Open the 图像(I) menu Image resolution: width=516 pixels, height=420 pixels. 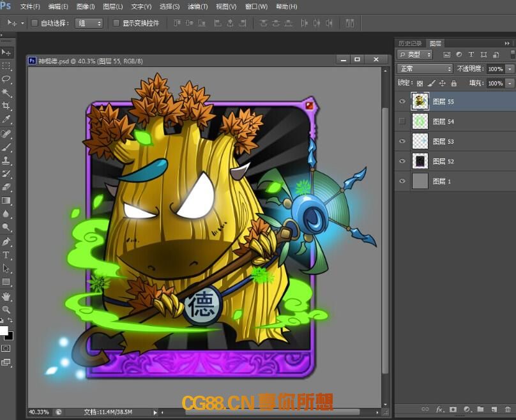click(86, 6)
